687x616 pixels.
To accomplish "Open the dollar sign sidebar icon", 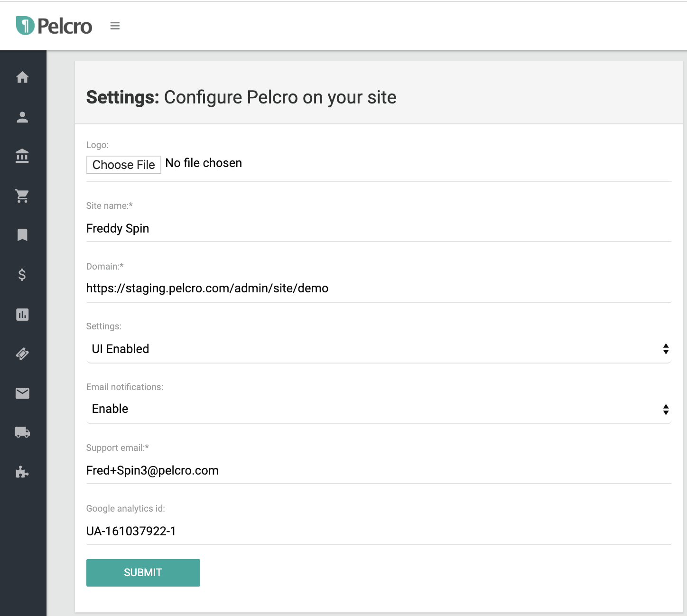I will (x=22, y=274).
